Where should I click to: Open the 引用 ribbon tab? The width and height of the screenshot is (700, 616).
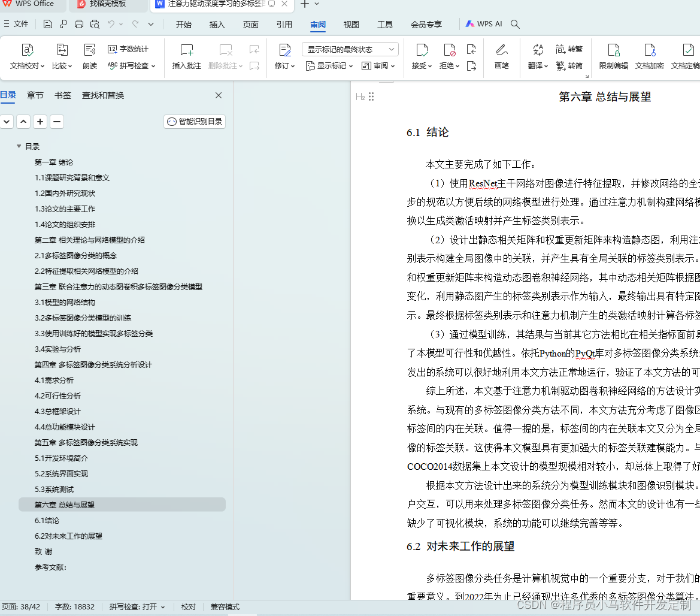(x=284, y=25)
